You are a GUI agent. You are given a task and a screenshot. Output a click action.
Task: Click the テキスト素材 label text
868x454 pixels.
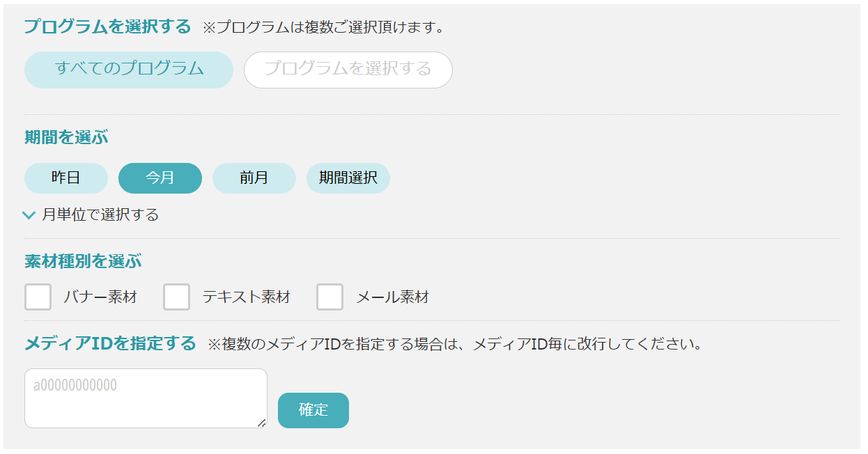coord(246,297)
